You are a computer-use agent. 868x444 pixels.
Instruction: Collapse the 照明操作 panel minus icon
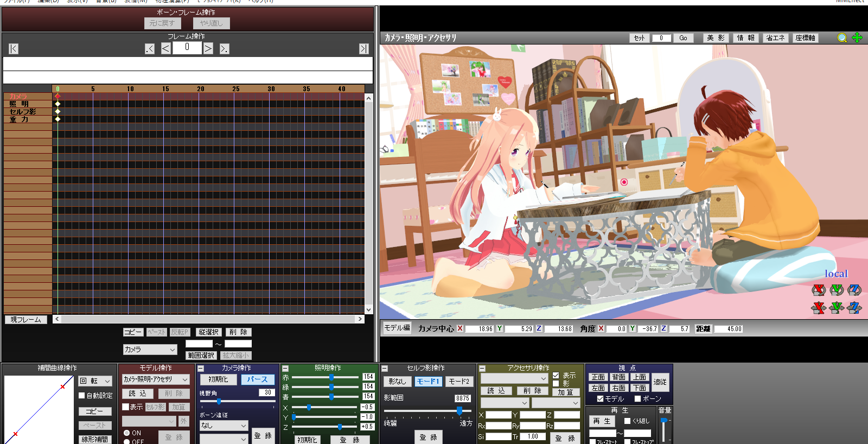tap(285, 369)
